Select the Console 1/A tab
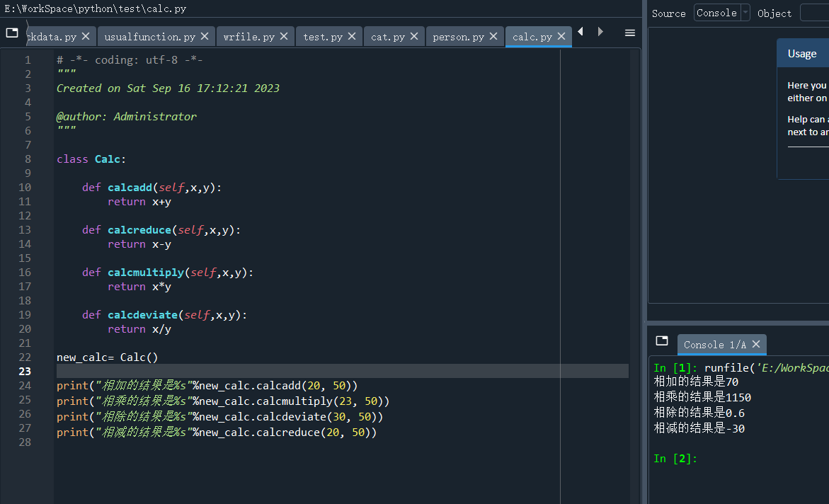 coord(714,345)
